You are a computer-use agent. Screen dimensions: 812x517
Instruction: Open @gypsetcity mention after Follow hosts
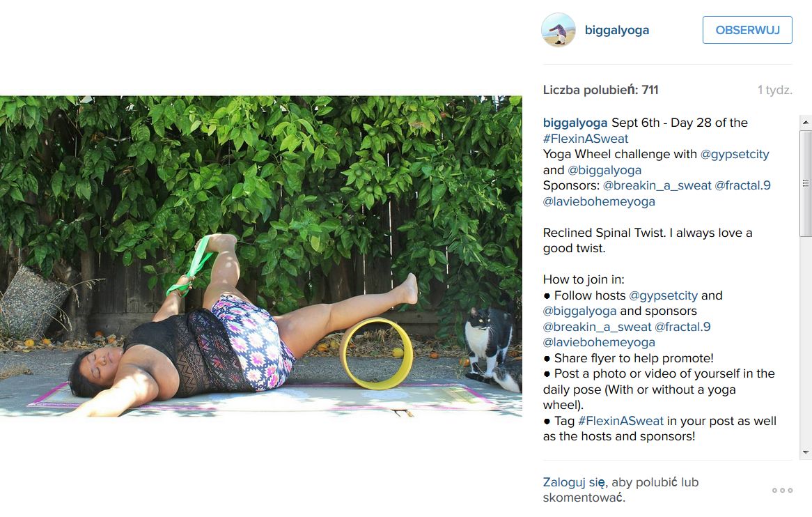(x=664, y=296)
